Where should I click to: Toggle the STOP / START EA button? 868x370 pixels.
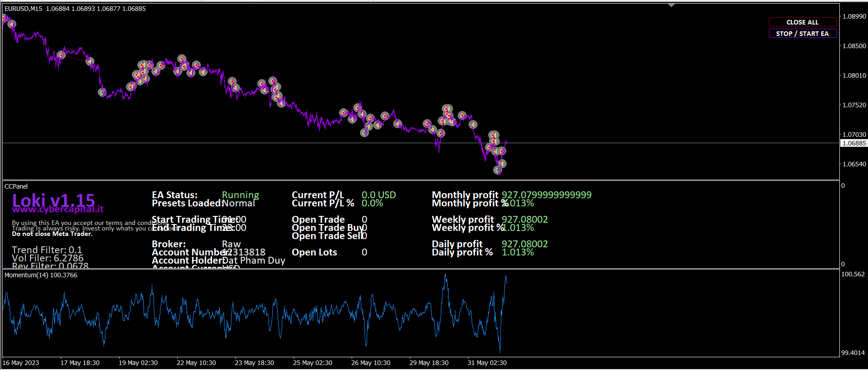tap(802, 34)
